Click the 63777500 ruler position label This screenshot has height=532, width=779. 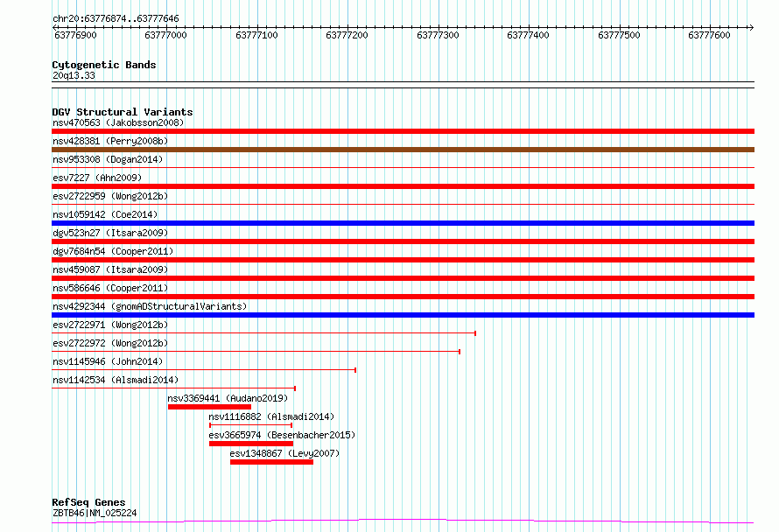point(619,35)
